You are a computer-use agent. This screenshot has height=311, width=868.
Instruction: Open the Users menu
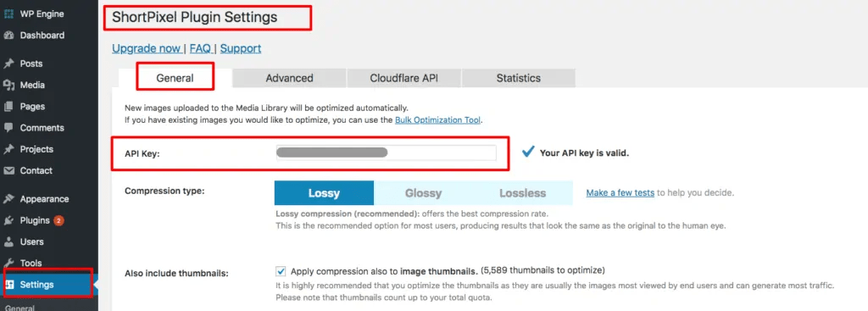pyautogui.click(x=31, y=242)
